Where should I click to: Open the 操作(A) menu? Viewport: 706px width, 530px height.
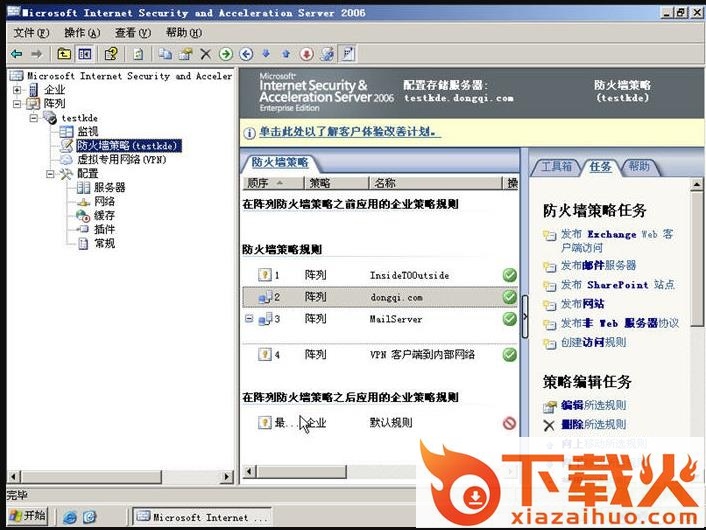pyautogui.click(x=82, y=33)
